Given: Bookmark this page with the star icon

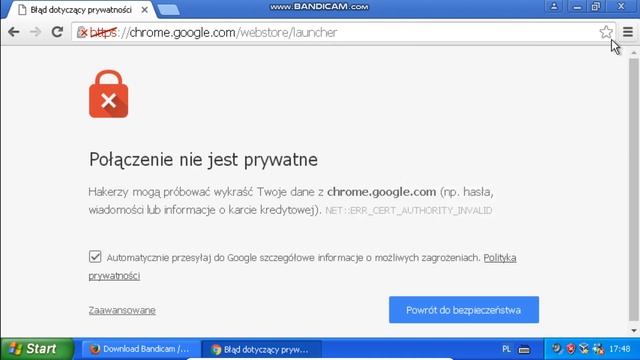Looking at the screenshot, I should 606,32.
